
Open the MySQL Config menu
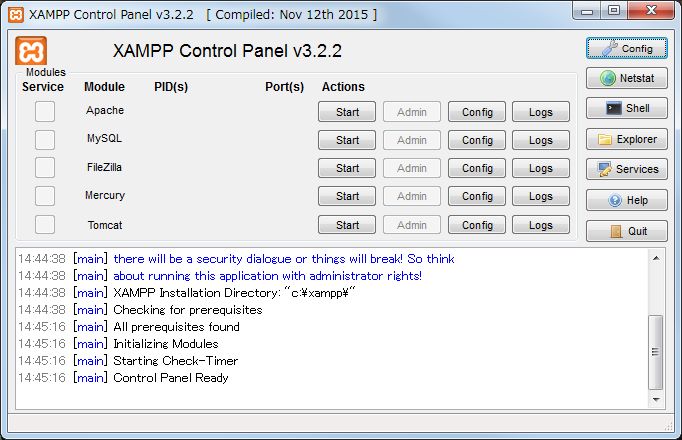coord(477,140)
